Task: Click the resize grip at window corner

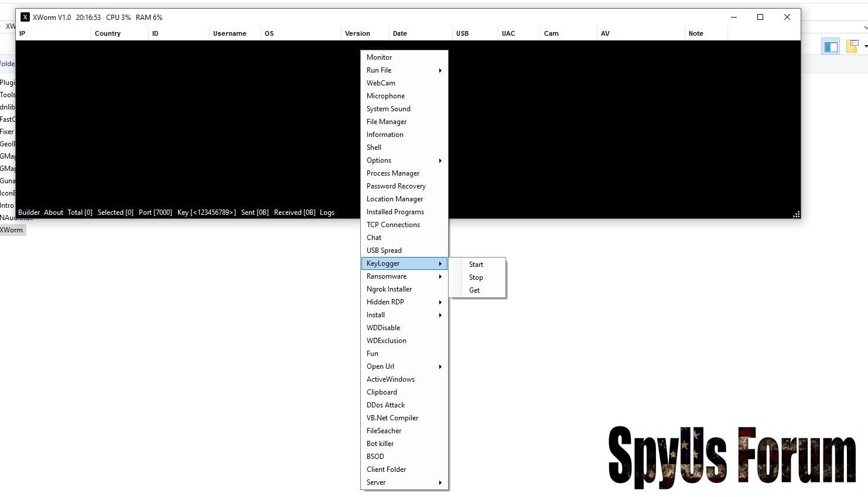Action: click(x=796, y=214)
